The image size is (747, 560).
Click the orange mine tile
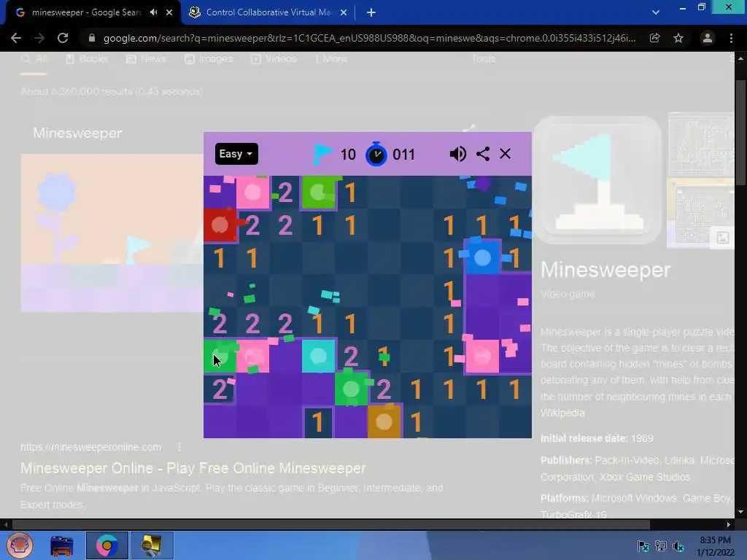point(384,421)
